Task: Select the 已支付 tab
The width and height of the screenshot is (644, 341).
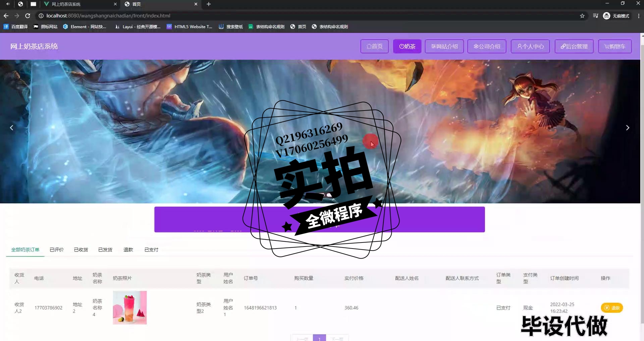Action: [x=151, y=250]
